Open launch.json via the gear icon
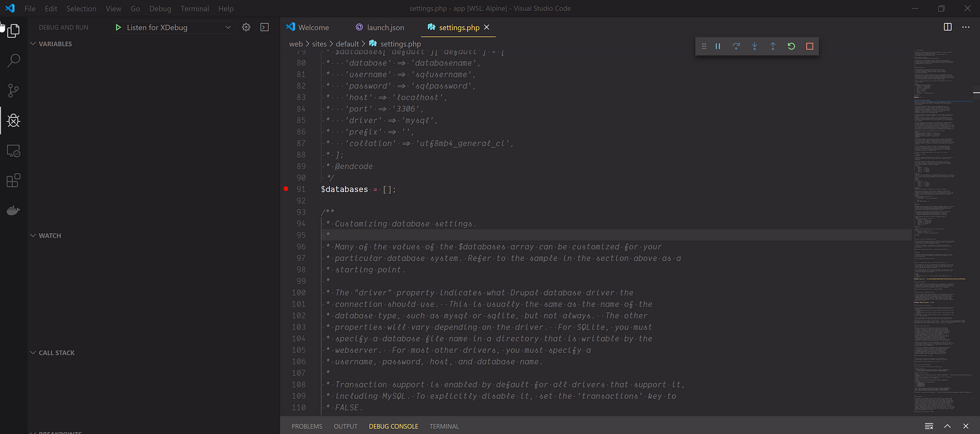 (x=246, y=27)
